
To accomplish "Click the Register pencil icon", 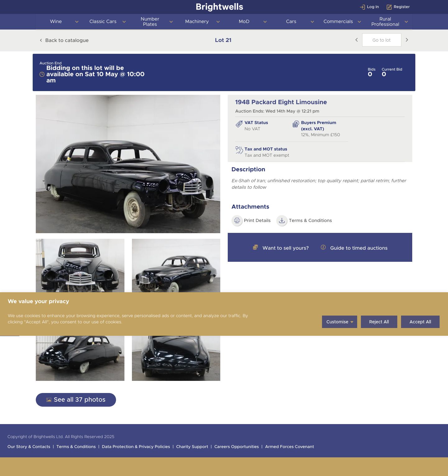I will [389, 7].
